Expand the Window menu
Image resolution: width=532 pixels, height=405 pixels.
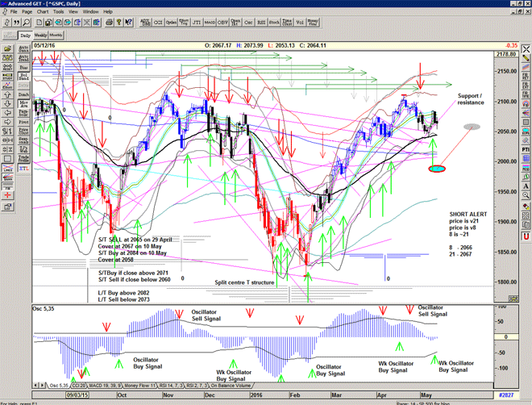tap(90, 12)
